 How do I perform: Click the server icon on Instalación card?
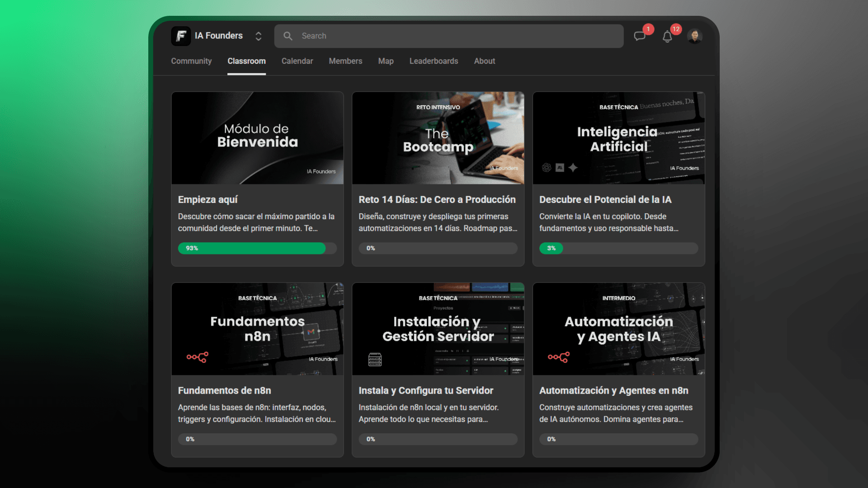pos(375,359)
